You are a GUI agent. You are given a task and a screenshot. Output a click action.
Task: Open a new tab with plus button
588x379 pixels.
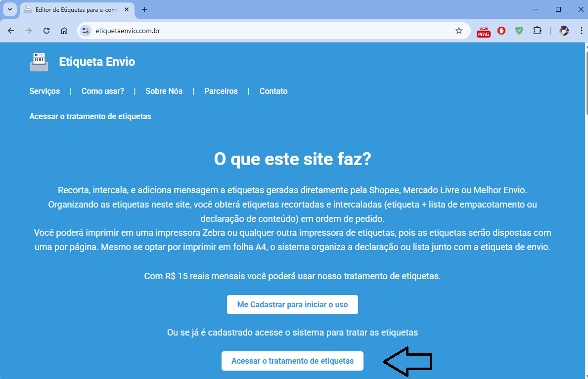pos(144,10)
